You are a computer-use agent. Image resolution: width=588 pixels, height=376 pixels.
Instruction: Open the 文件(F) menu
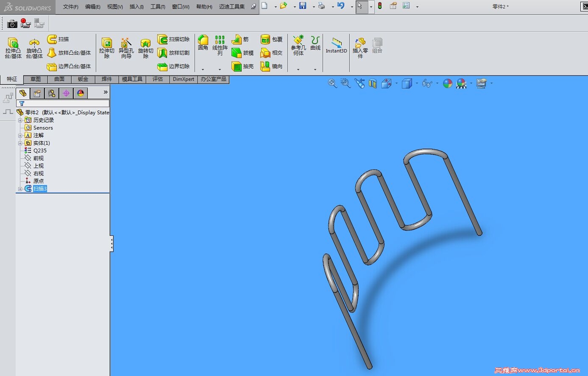tap(70, 7)
